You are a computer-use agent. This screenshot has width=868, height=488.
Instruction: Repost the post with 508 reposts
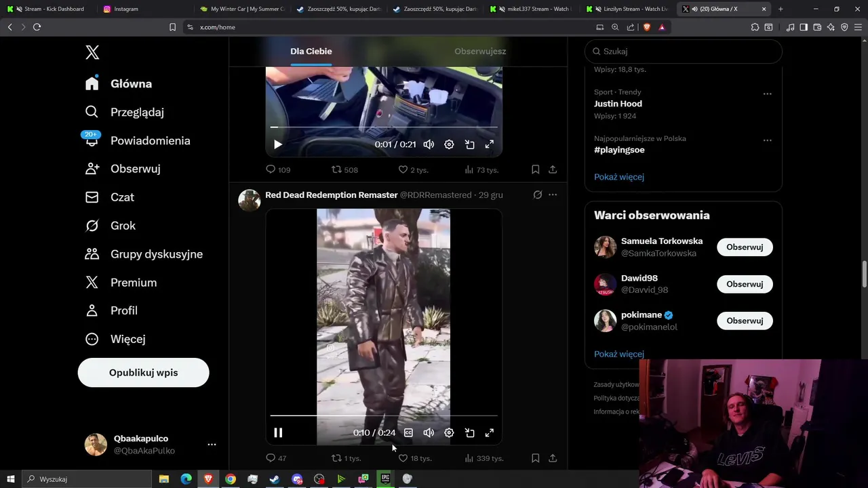pyautogui.click(x=344, y=169)
